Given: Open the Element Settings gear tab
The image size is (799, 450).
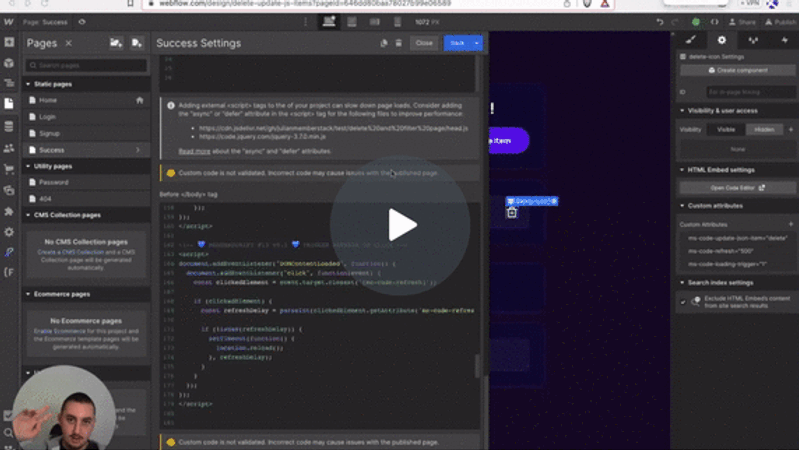Looking at the screenshot, I should [722, 40].
